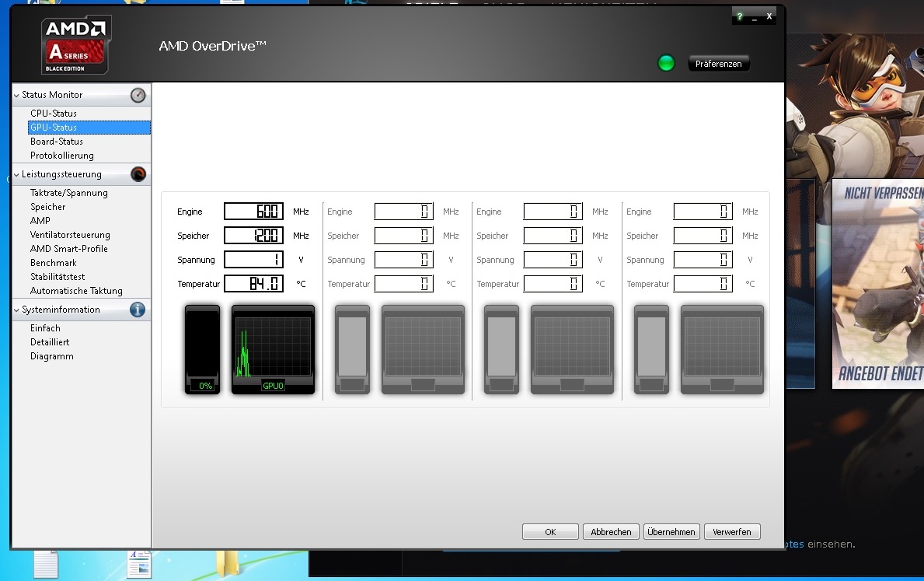Open CPU-Status page
924x581 pixels.
click(54, 114)
